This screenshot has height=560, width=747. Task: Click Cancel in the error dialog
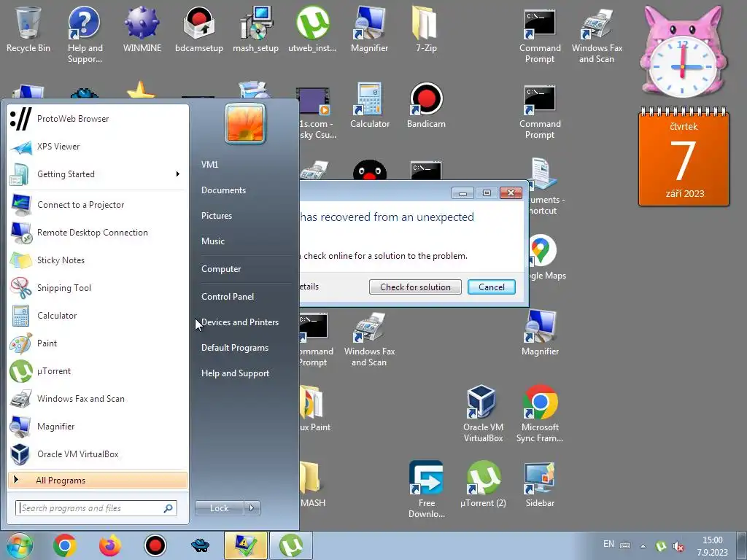pyautogui.click(x=491, y=287)
